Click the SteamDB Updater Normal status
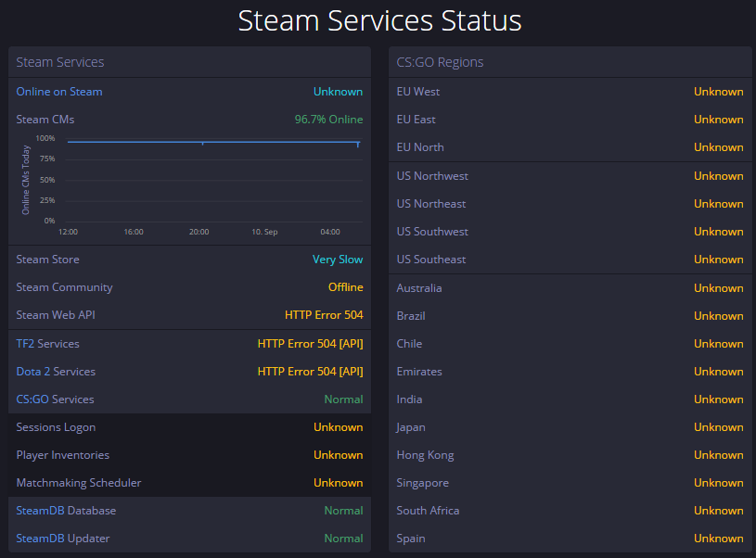Image resolution: width=756 pixels, height=558 pixels. (x=343, y=539)
